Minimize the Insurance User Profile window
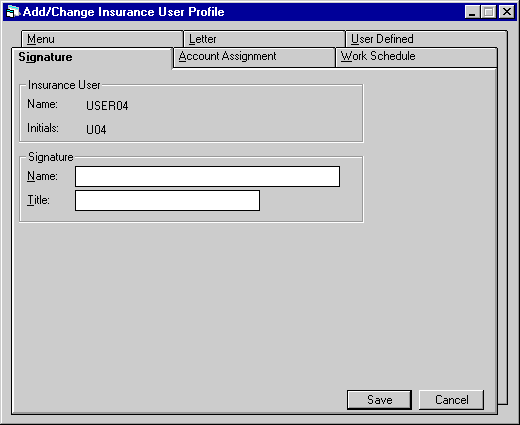 click(x=472, y=12)
